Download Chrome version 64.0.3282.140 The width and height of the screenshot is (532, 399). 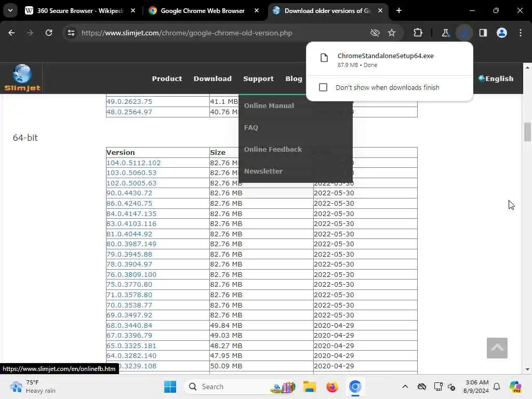[131, 355]
